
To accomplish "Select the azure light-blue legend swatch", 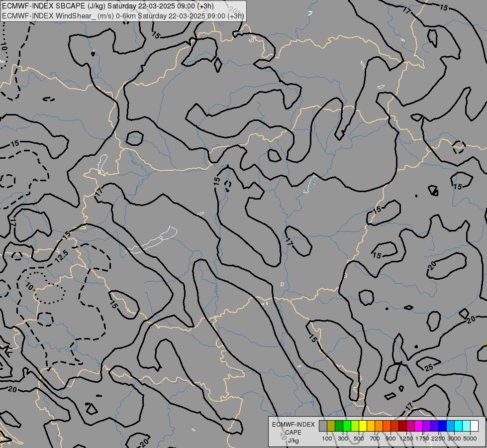I will pyautogui.click(x=451, y=426).
